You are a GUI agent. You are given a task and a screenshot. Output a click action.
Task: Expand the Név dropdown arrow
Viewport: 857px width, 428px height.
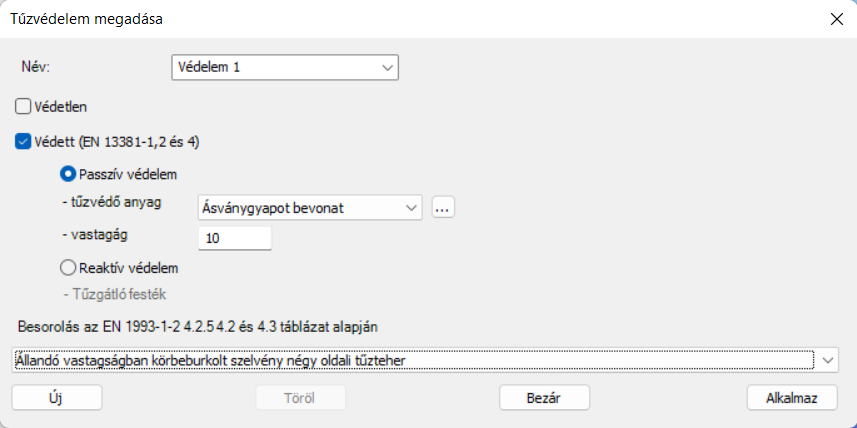coord(388,68)
